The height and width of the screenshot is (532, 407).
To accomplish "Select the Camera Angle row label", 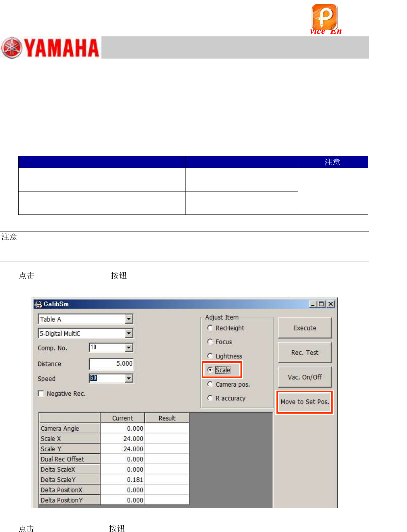I will click(x=70, y=428).
